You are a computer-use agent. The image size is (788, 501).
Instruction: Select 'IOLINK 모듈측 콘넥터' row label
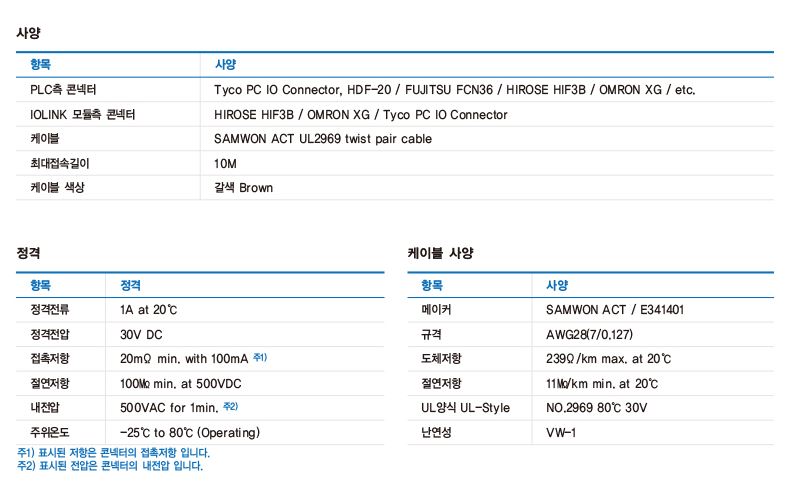tap(82, 115)
